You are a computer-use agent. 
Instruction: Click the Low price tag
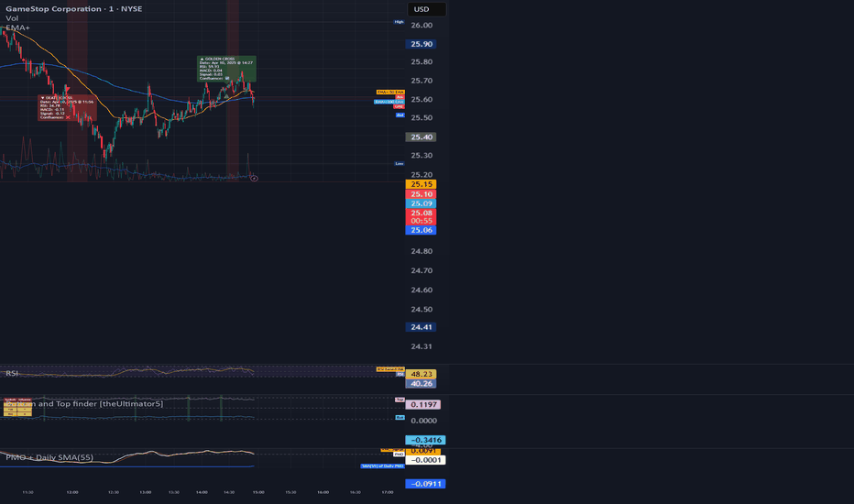pos(400,163)
